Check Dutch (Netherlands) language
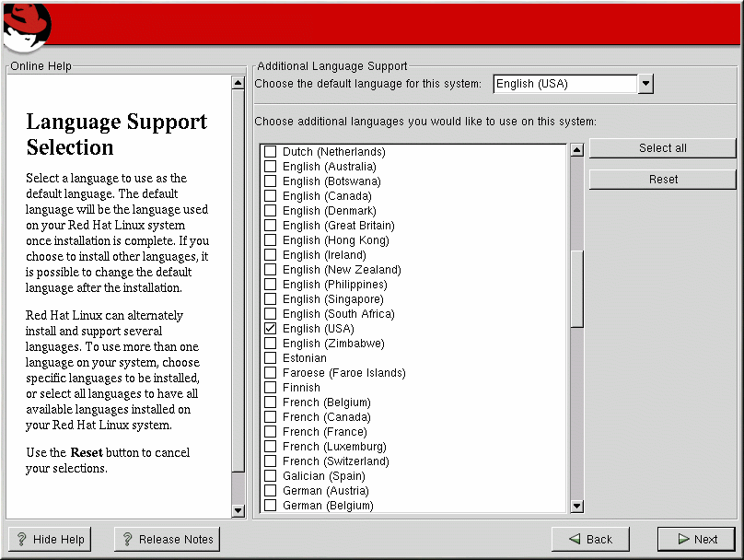The height and width of the screenshot is (560, 744). pyautogui.click(x=270, y=151)
